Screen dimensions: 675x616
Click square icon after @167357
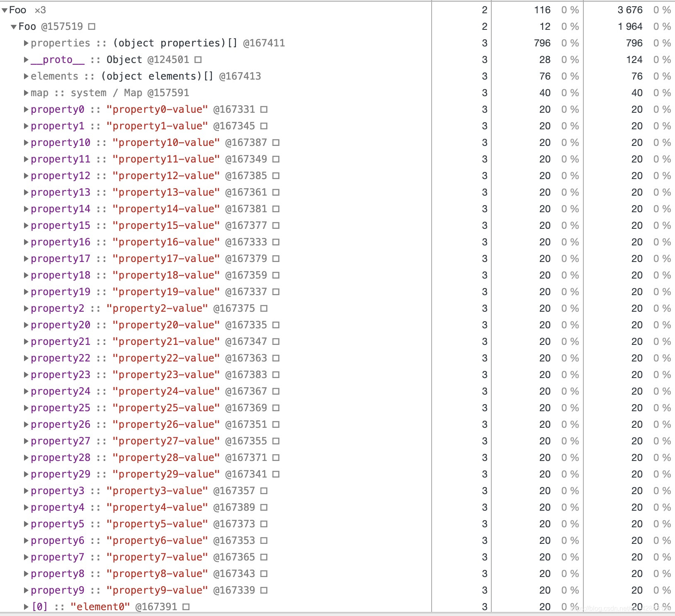(x=264, y=491)
